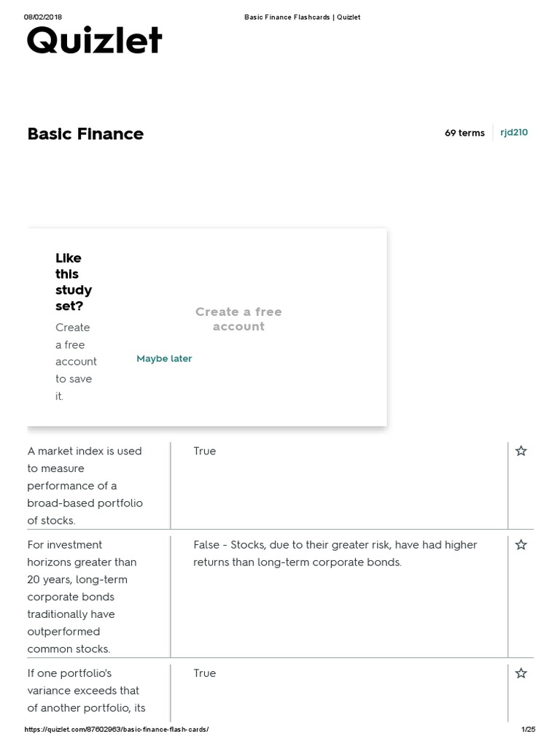This screenshot has width=560, height=747.
Task: Select the investment horizons term text
Action: (82, 596)
